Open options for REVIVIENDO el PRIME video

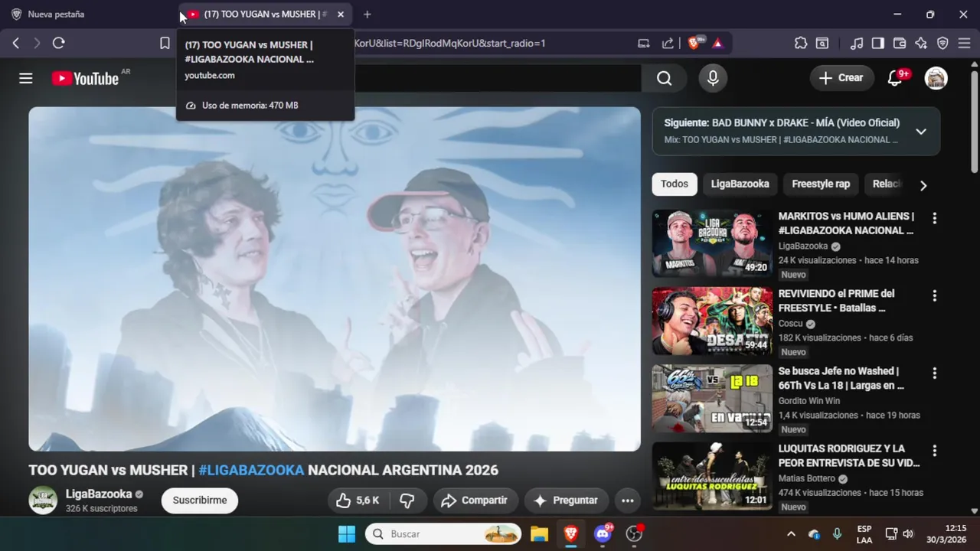934,295
